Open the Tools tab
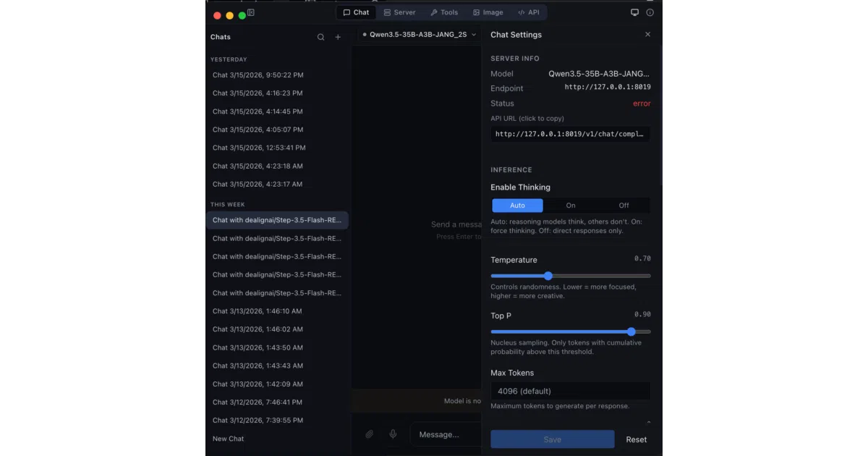 click(x=444, y=12)
